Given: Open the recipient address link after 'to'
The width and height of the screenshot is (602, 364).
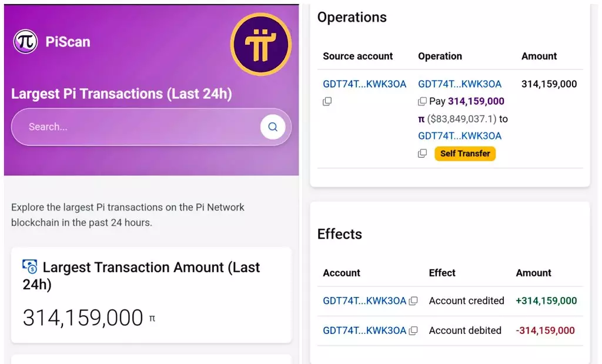Looking at the screenshot, I should coord(460,136).
